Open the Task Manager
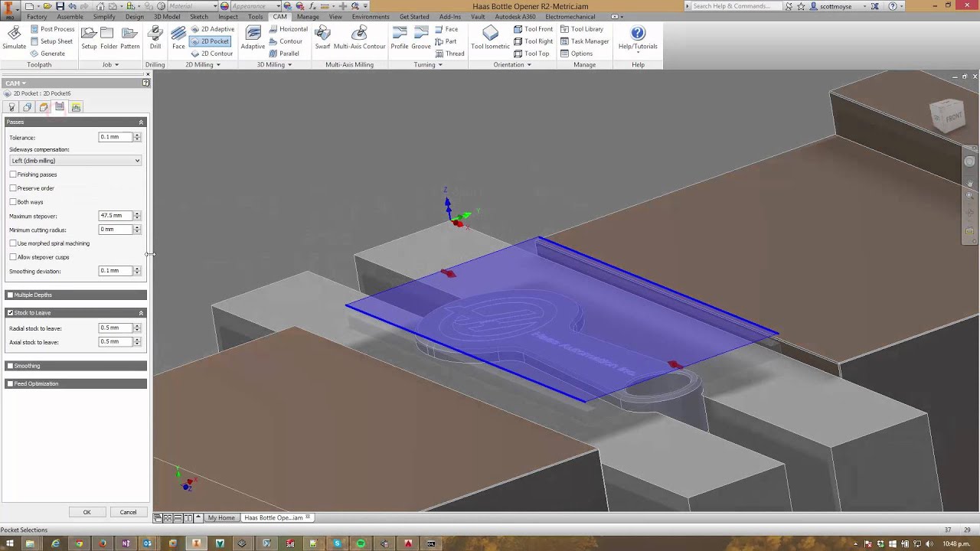The image size is (980, 551). pos(585,41)
